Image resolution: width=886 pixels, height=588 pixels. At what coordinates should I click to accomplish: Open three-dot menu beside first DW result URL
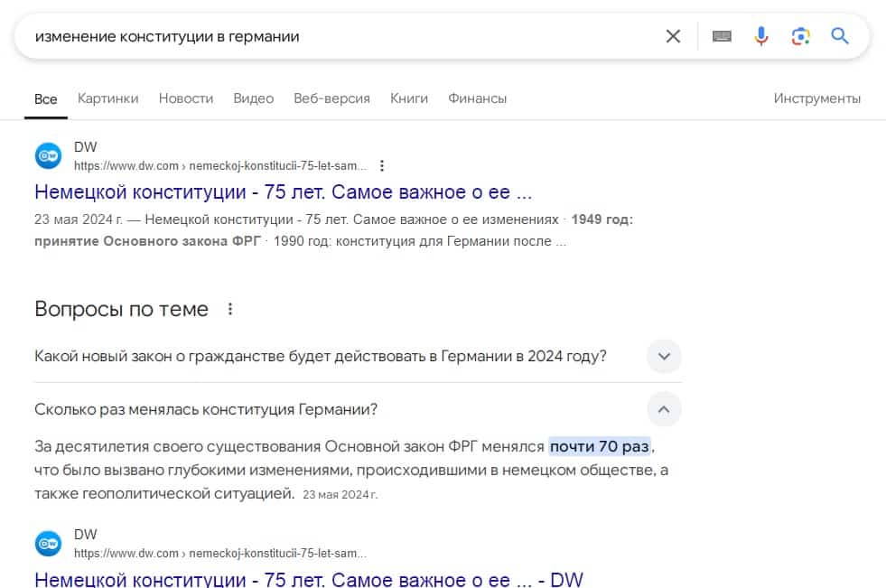[x=382, y=165]
